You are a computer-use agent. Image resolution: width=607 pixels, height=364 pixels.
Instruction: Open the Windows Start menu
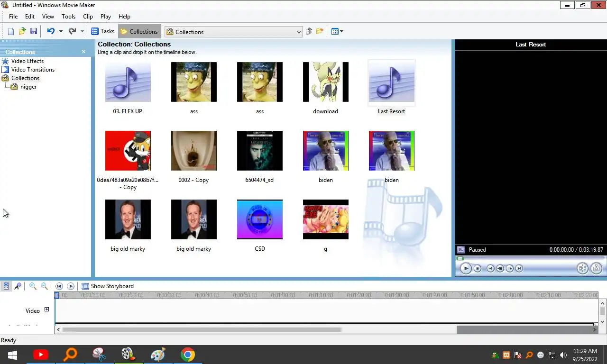click(12, 355)
